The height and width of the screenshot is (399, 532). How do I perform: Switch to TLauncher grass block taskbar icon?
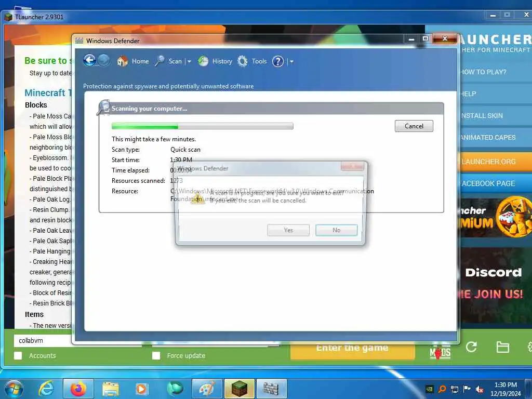tap(239, 389)
